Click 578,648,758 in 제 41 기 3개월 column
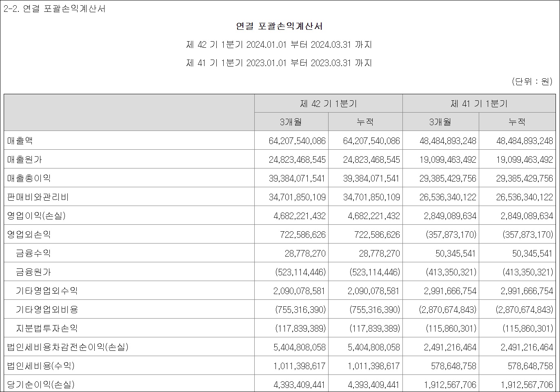 453,366
